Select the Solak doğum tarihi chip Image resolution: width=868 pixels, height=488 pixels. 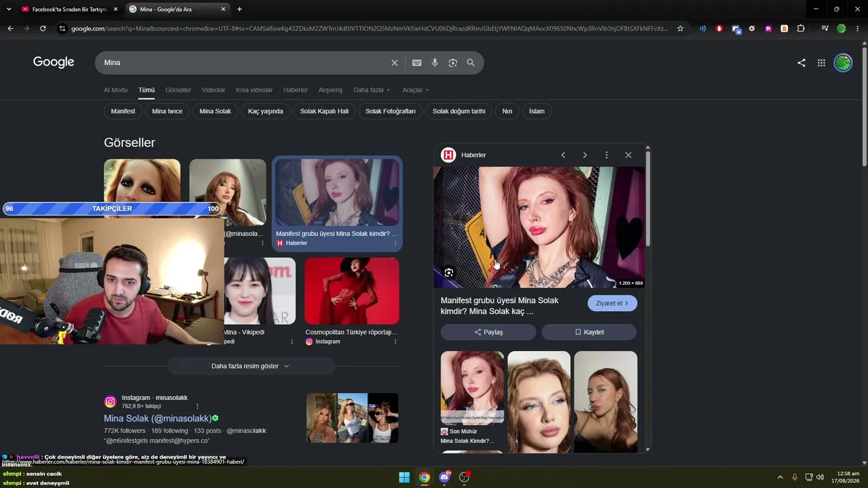[459, 111]
